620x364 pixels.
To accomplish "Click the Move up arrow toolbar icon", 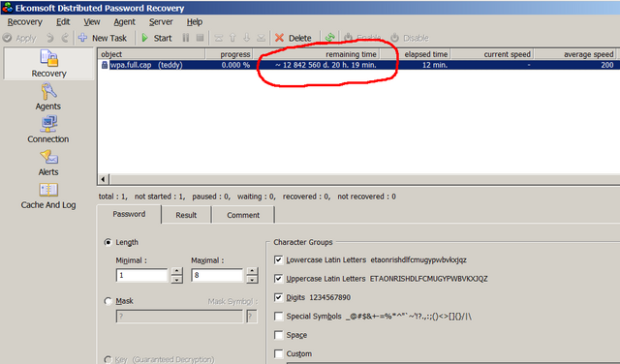I will pyautogui.click(x=232, y=38).
